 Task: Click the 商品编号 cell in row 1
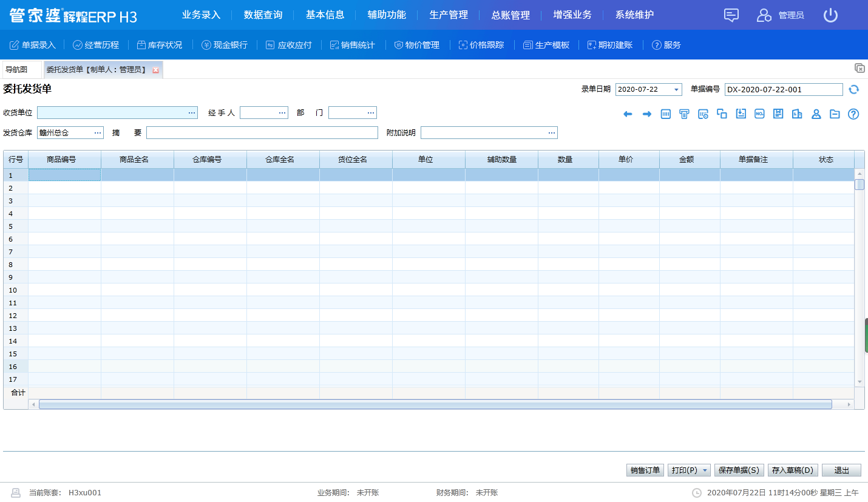[64, 175]
